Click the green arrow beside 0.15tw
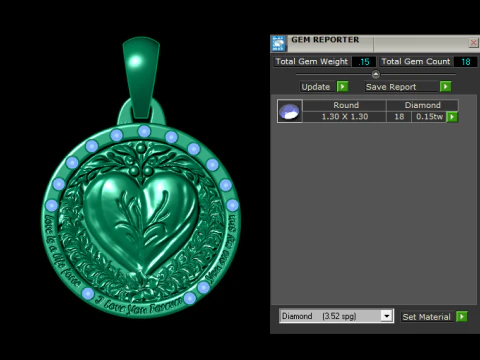 [452, 117]
